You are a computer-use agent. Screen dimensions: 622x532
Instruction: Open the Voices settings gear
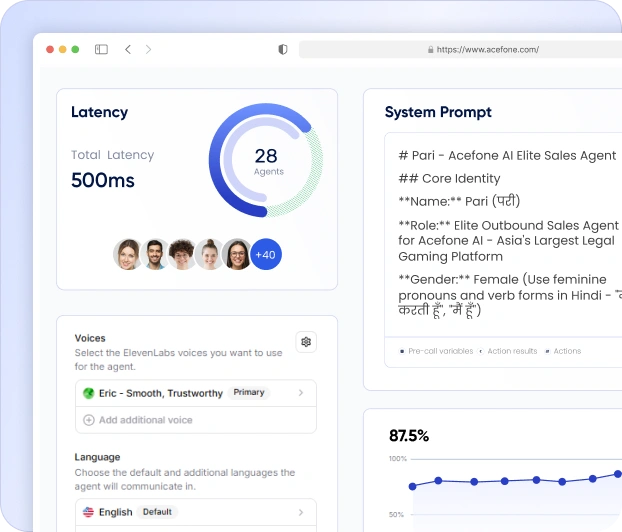coord(306,342)
